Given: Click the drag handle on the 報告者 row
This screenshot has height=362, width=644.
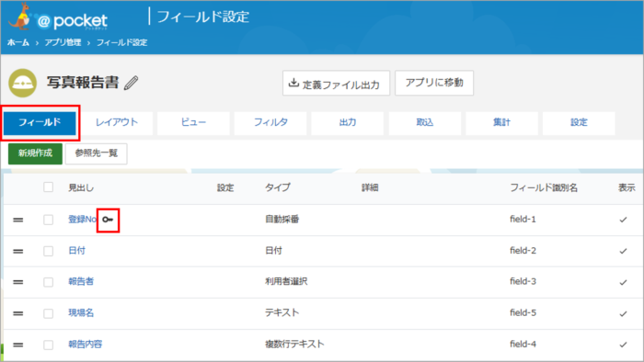Looking at the screenshot, I should [x=18, y=282].
